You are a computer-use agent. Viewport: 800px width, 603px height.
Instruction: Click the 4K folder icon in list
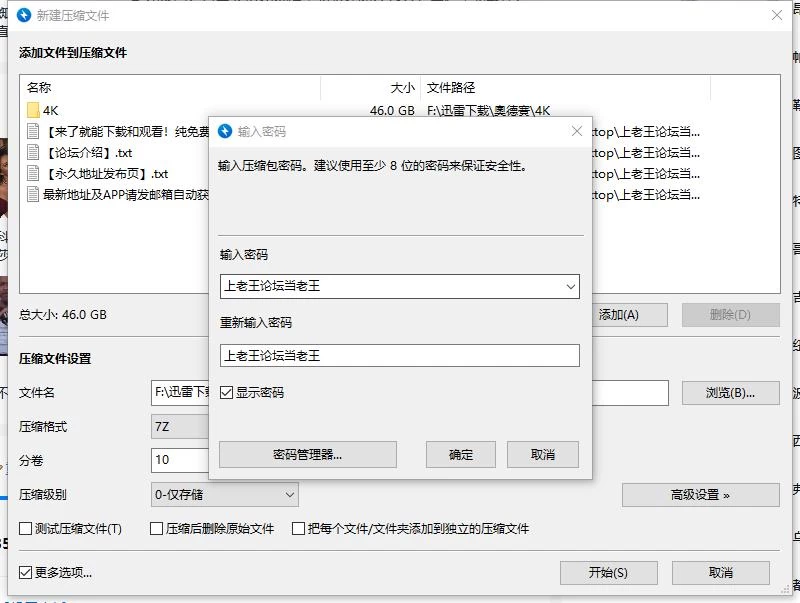33,110
